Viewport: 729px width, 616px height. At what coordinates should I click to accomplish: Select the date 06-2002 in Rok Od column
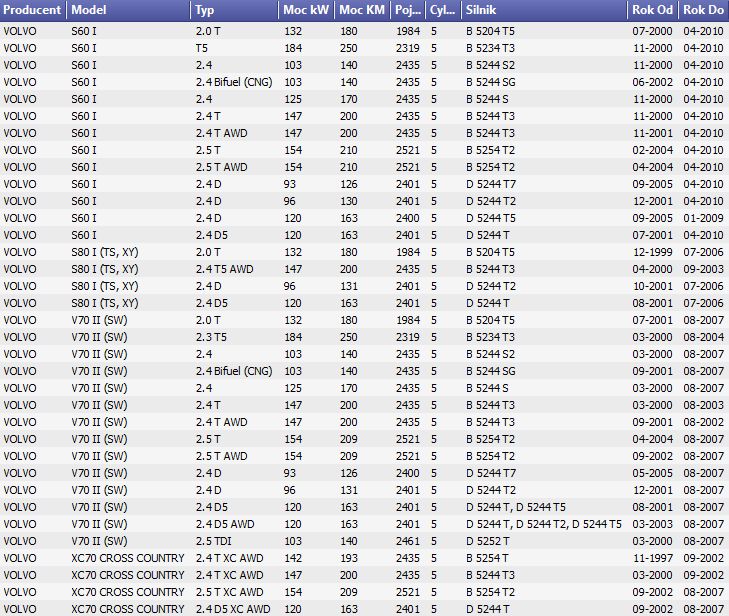point(652,82)
